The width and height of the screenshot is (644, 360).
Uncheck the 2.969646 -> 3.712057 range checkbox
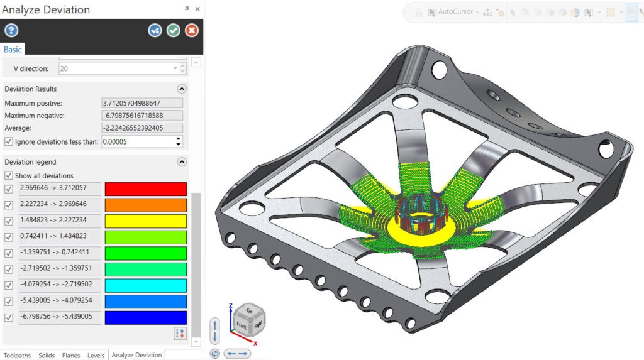click(x=9, y=189)
